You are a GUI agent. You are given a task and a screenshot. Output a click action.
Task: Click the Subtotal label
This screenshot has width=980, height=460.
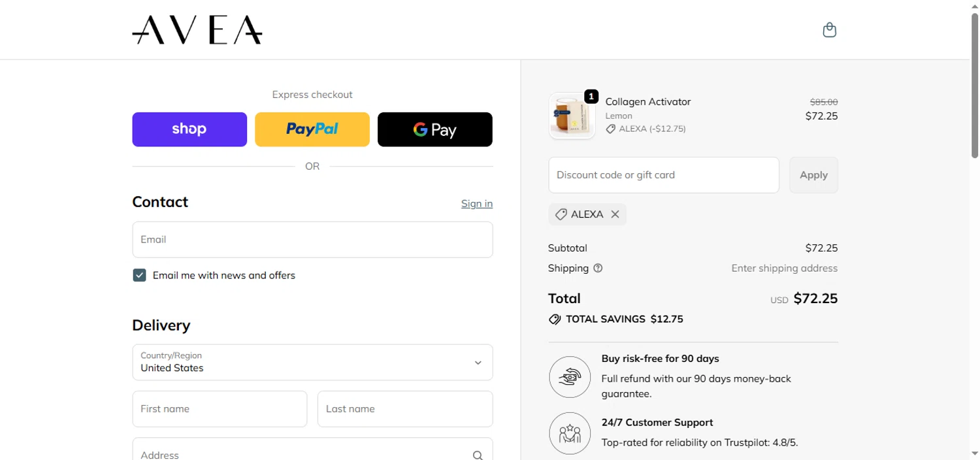pyautogui.click(x=568, y=248)
